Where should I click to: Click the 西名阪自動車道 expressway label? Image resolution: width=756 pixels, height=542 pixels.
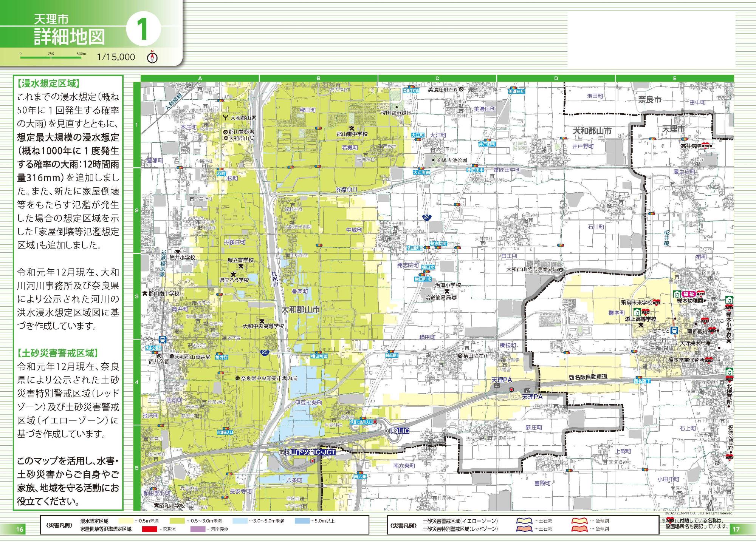[x=588, y=377]
